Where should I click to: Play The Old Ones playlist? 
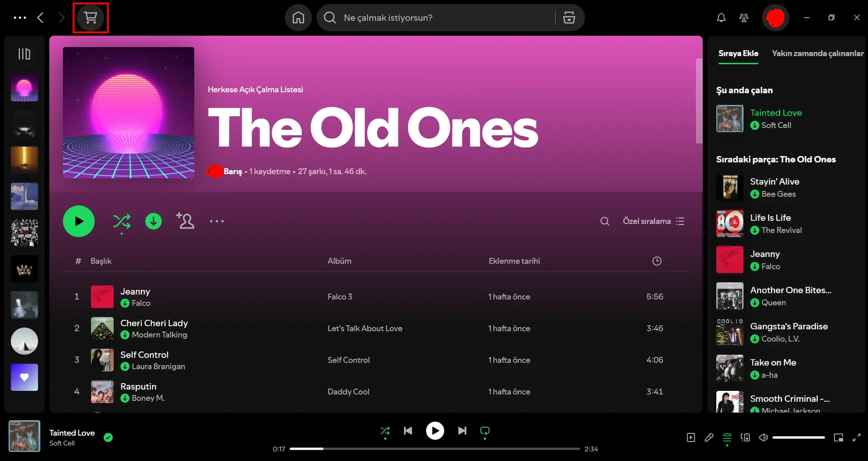coord(79,221)
